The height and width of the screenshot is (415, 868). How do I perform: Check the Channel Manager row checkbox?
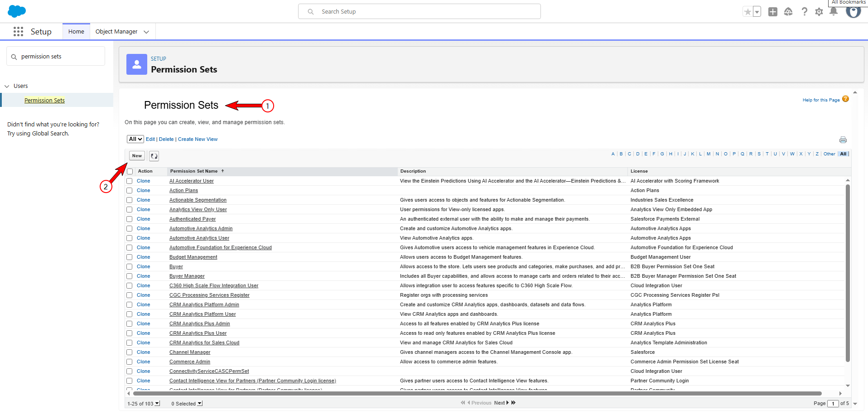tap(130, 352)
